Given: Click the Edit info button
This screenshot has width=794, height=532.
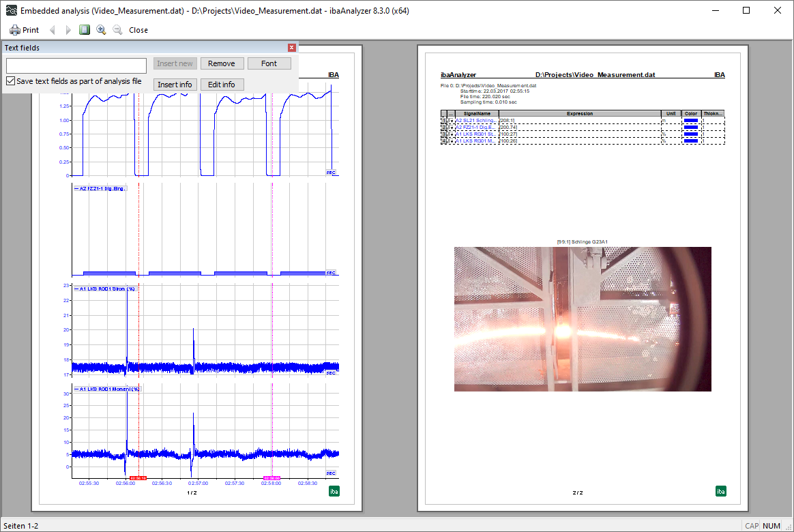Looking at the screenshot, I should click(x=222, y=85).
